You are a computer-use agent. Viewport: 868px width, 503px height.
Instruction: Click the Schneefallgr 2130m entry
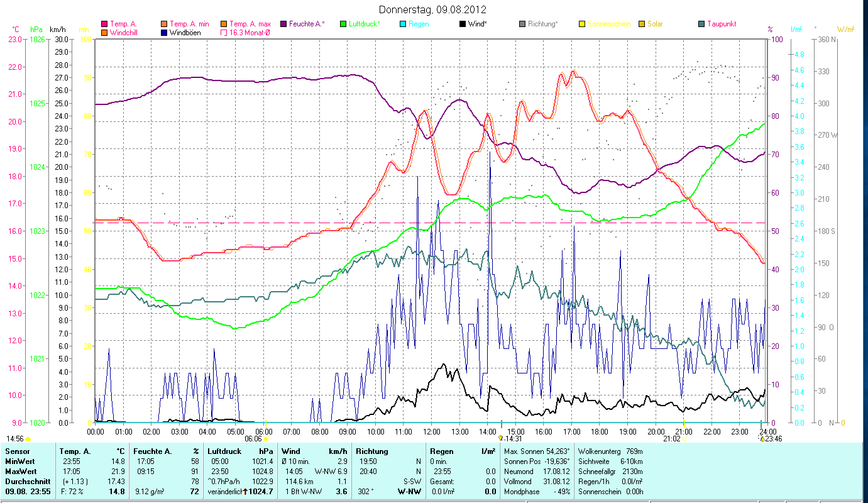(610, 471)
